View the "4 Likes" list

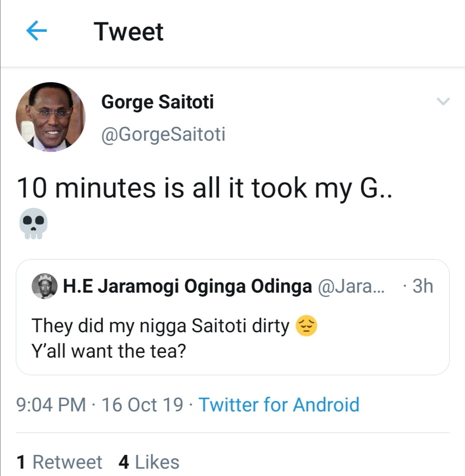[149, 462]
